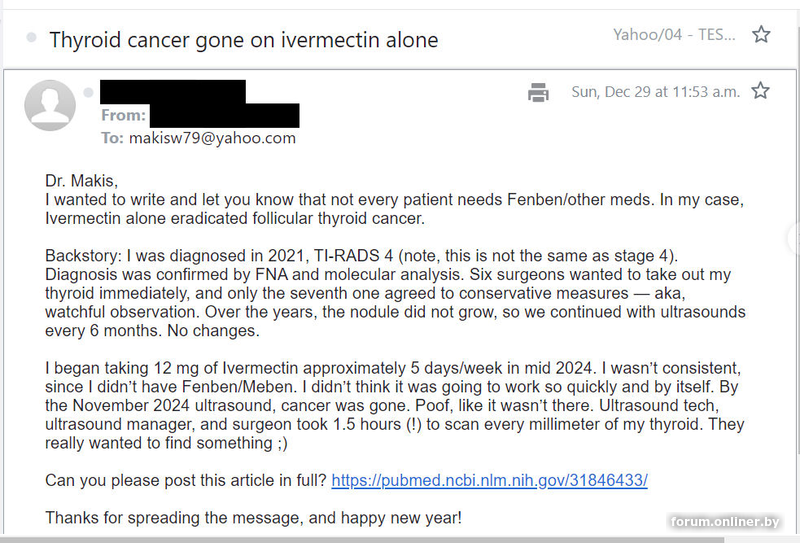Select the redacted From address
Screen dimensions: 800x543
[x=224, y=115]
